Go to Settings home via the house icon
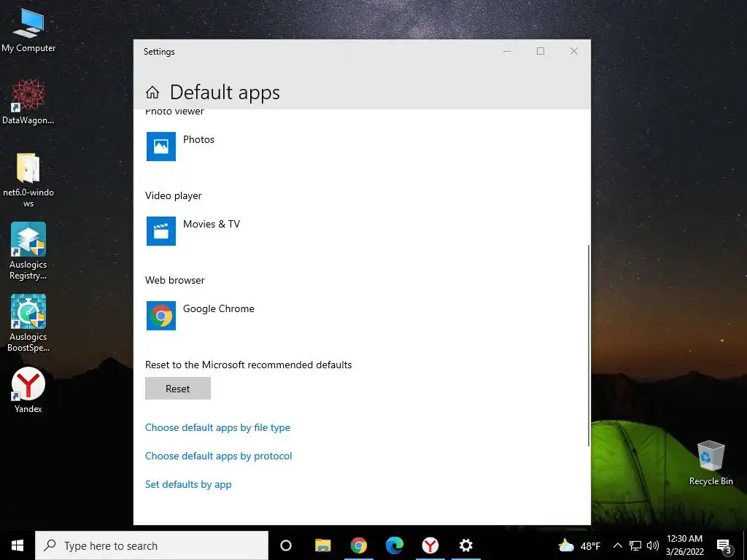 pos(152,92)
